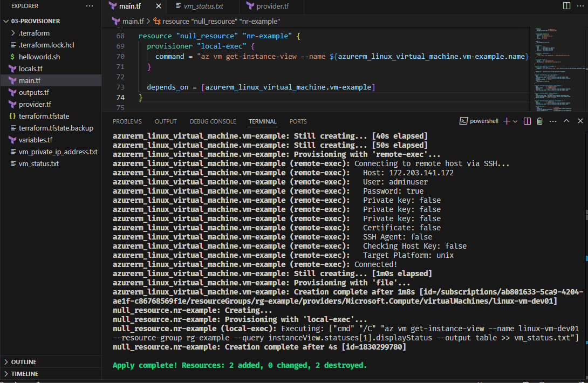Image resolution: width=588 pixels, height=383 pixels.
Task: Open terminal panel more actions ellipsis
Action: click(x=553, y=121)
